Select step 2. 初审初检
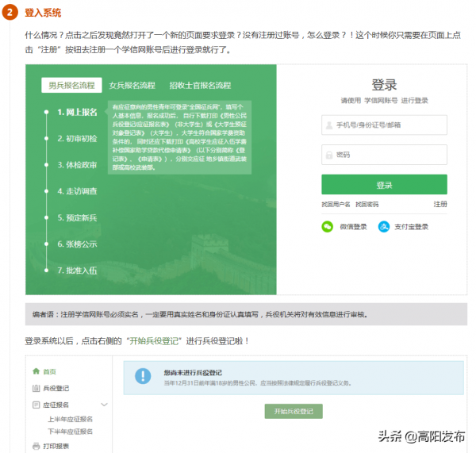Screen dimensions: 476x453 [78, 139]
